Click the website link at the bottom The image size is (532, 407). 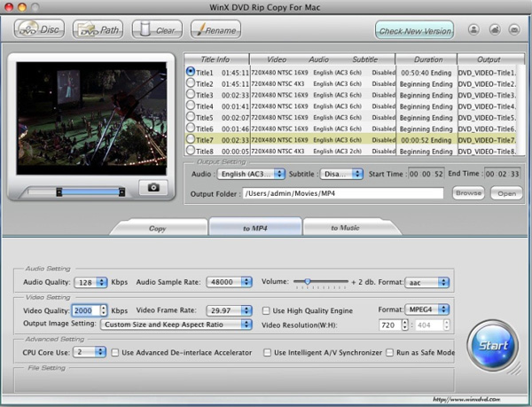(466, 400)
